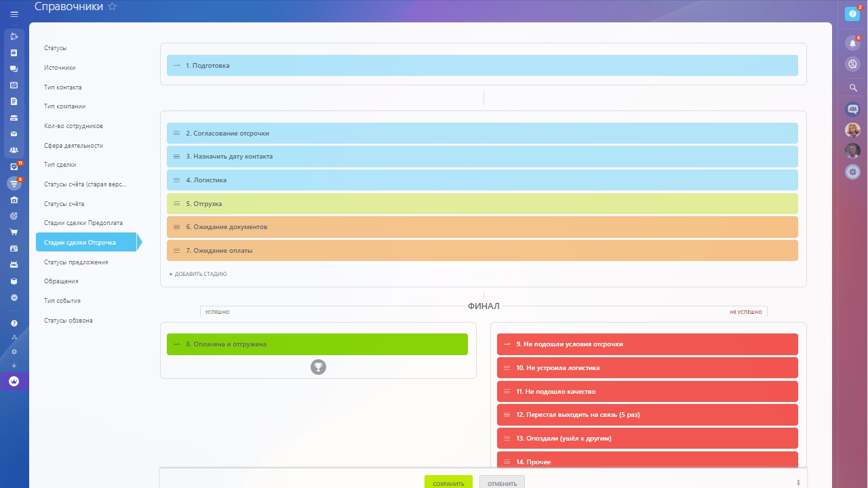Open Стадии сделки Предоплата section

coord(83,223)
